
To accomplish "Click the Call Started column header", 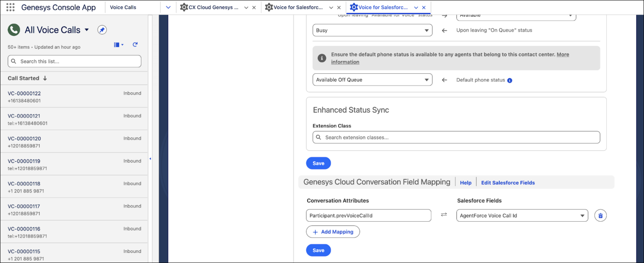I will (x=24, y=78).
